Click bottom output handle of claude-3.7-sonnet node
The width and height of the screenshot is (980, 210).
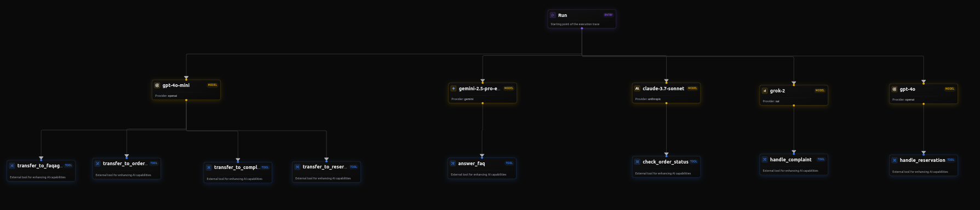[666, 103]
